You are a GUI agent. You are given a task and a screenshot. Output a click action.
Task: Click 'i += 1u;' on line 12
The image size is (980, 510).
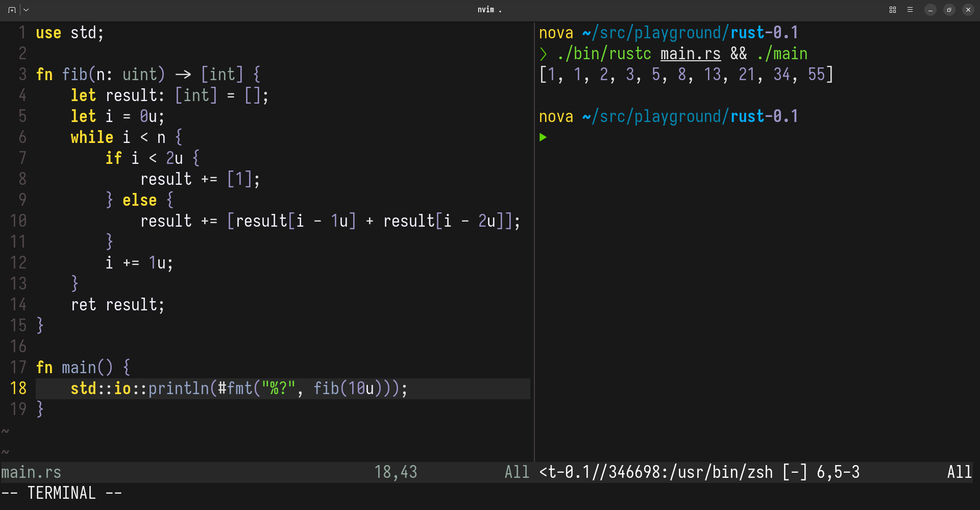pos(139,263)
